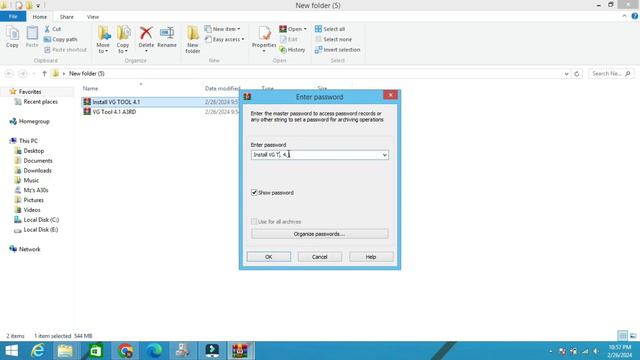Viewport: 640px width, 360px height.
Task: Click Select all in the ribbon
Action: pyautogui.click(x=330, y=29)
